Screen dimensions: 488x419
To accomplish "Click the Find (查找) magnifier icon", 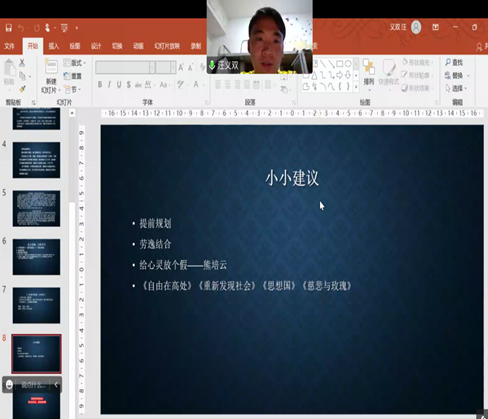I will (x=448, y=62).
